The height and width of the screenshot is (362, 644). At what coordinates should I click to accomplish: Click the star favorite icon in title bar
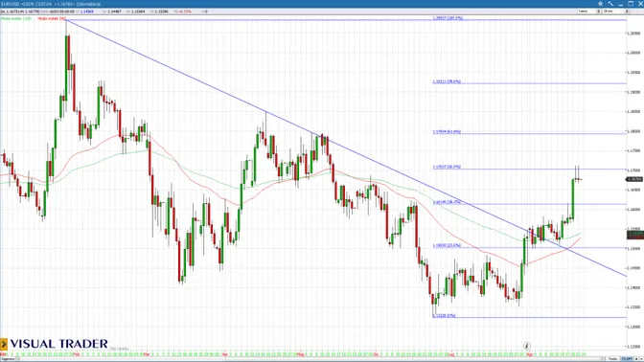click(x=601, y=4)
